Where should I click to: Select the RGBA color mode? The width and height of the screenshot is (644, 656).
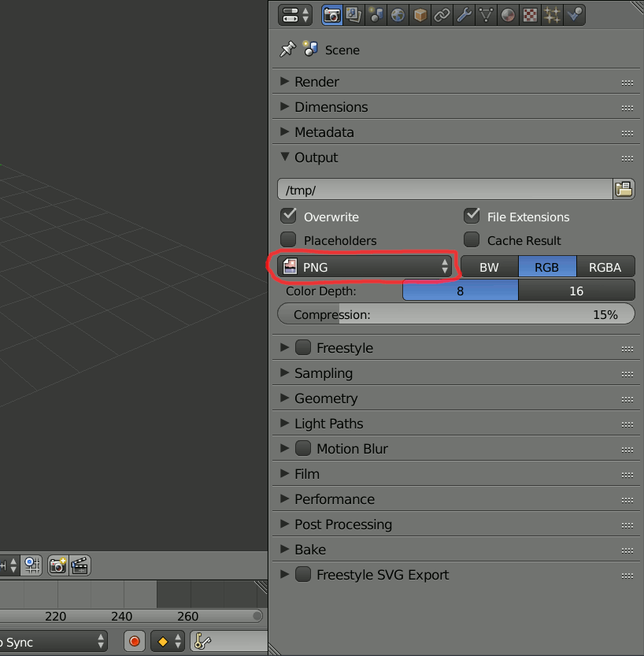(x=605, y=266)
